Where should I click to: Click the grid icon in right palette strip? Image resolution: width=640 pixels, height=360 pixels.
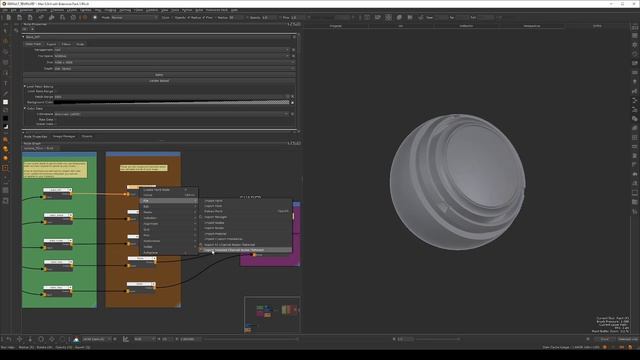[635, 138]
